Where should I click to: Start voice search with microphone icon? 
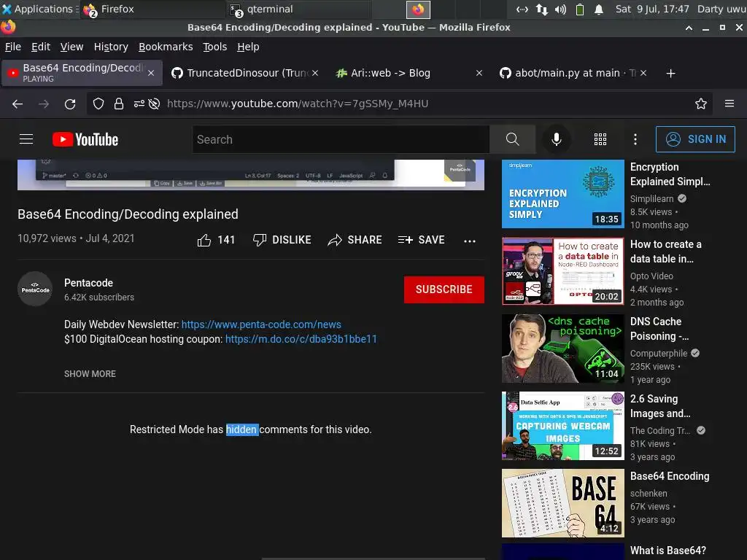pos(556,139)
